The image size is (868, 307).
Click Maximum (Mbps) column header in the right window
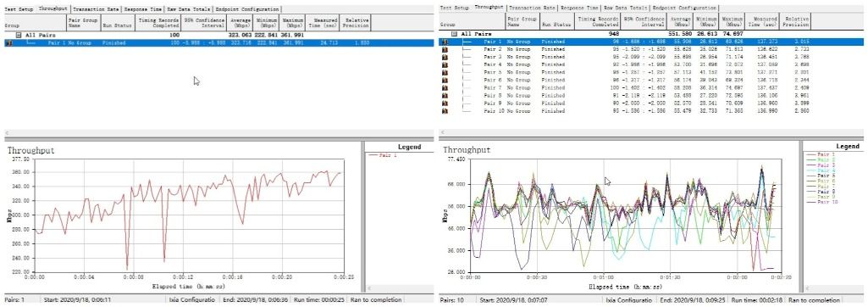tap(732, 21)
